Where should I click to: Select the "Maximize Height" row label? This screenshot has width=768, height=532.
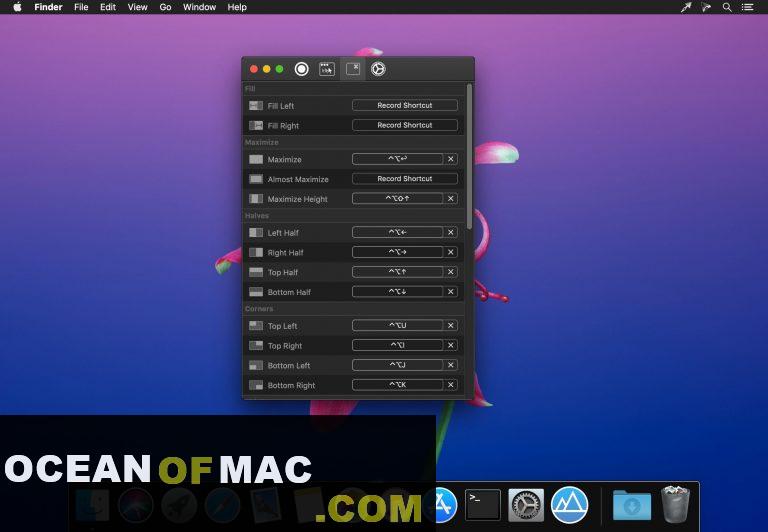pyautogui.click(x=297, y=199)
